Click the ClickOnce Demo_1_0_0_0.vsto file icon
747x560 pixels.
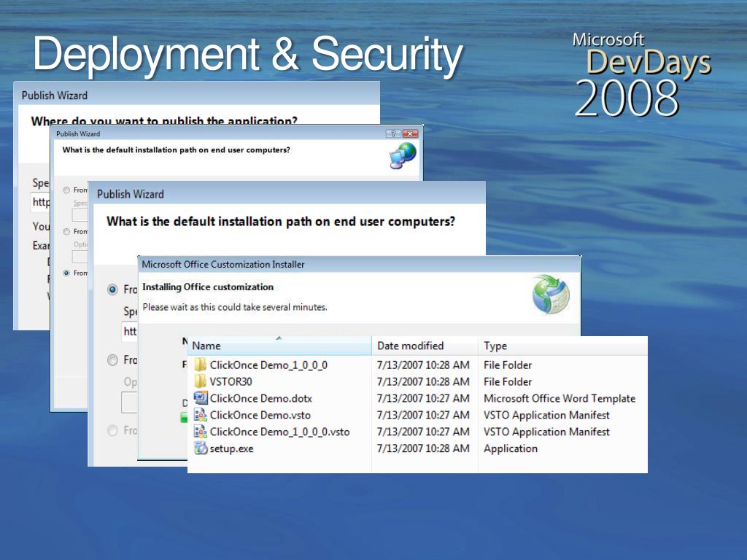click(x=201, y=432)
